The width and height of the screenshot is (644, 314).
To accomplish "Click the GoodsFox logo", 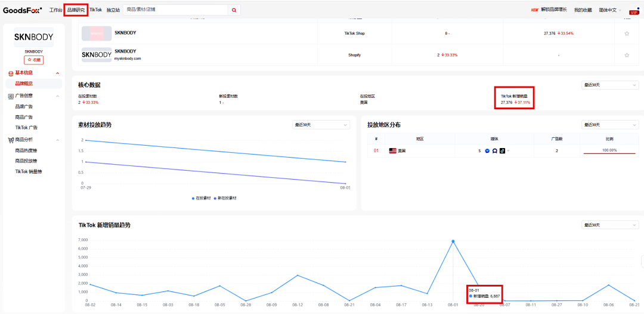I will coord(23,10).
